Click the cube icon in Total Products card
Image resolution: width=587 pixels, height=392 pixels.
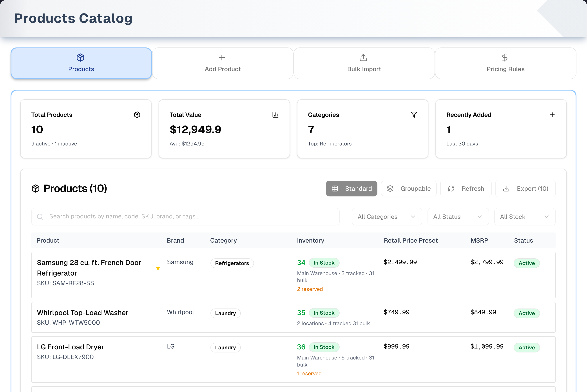137,115
